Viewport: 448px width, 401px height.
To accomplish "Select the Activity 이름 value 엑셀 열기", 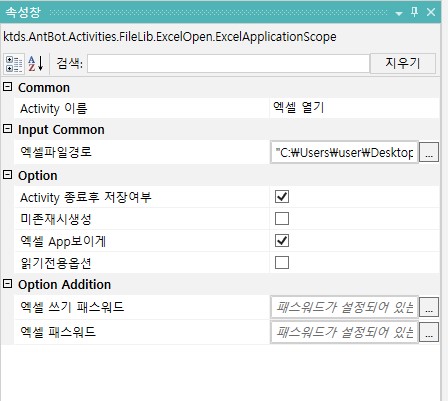I will coord(299,108).
